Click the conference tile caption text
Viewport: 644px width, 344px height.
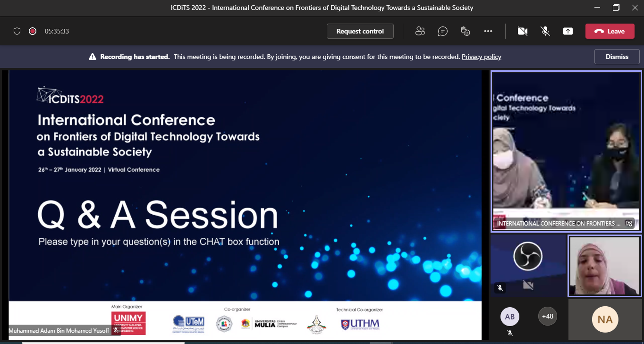(559, 224)
